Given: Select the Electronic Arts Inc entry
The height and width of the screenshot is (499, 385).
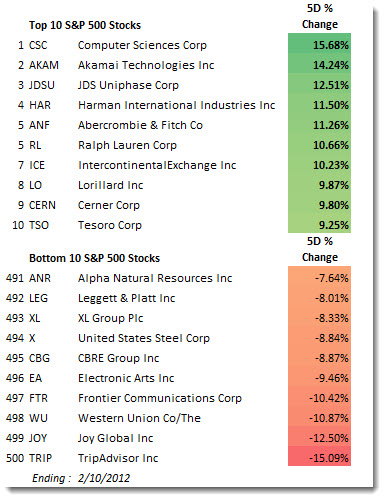Looking at the screenshot, I should 126,378.
